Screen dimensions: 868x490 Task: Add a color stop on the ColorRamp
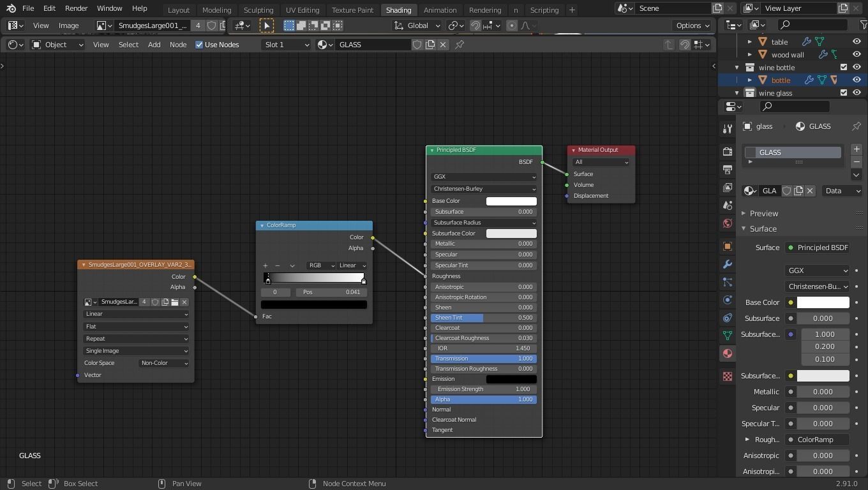coord(266,265)
